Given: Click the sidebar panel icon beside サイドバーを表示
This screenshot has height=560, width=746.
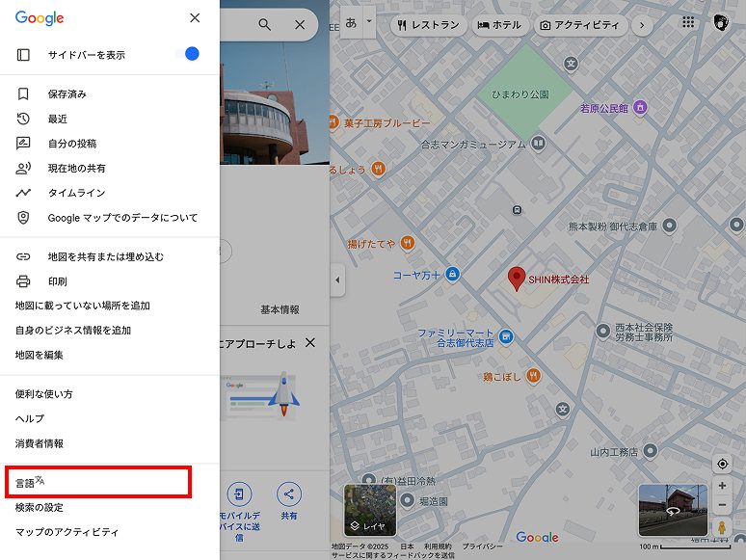Looking at the screenshot, I should coord(23,55).
